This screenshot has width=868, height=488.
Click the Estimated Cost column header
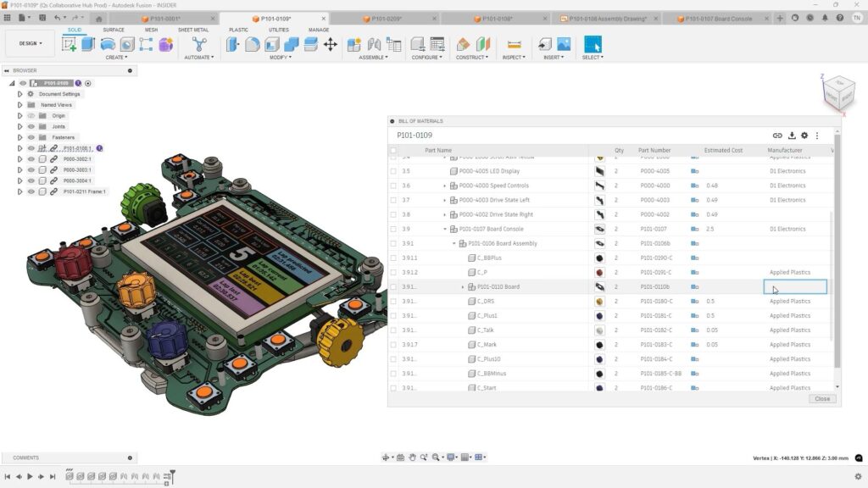tap(723, 151)
